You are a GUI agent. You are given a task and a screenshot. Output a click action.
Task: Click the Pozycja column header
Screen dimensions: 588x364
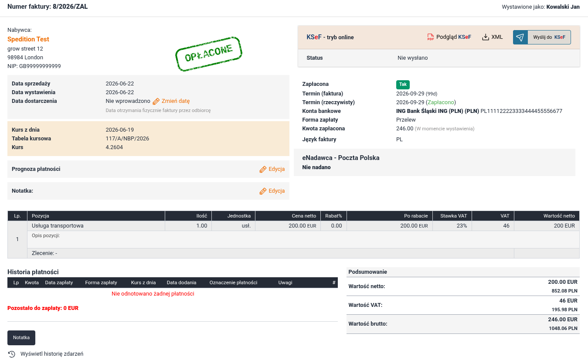[96, 216]
